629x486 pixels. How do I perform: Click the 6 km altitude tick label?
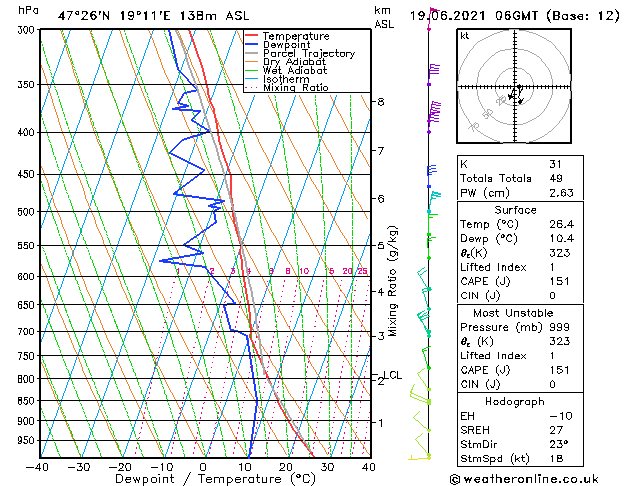[x=381, y=198]
